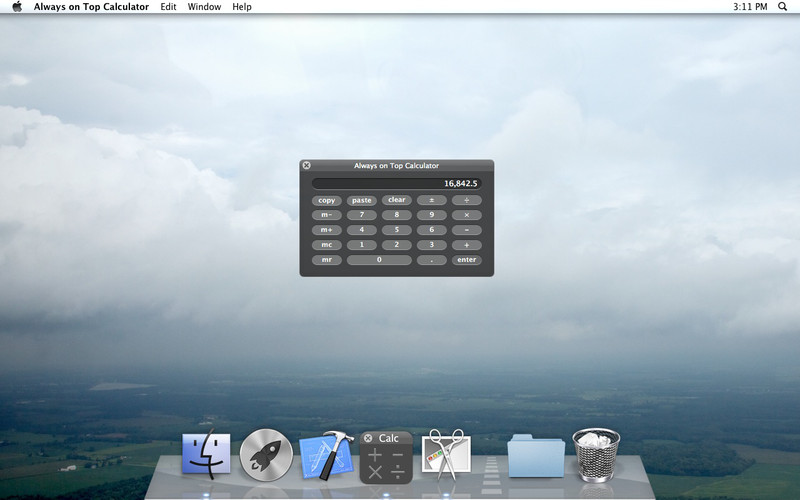Open Xcode hammer icon in dock
This screenshot has height=500, width=800.
point(327,455)
